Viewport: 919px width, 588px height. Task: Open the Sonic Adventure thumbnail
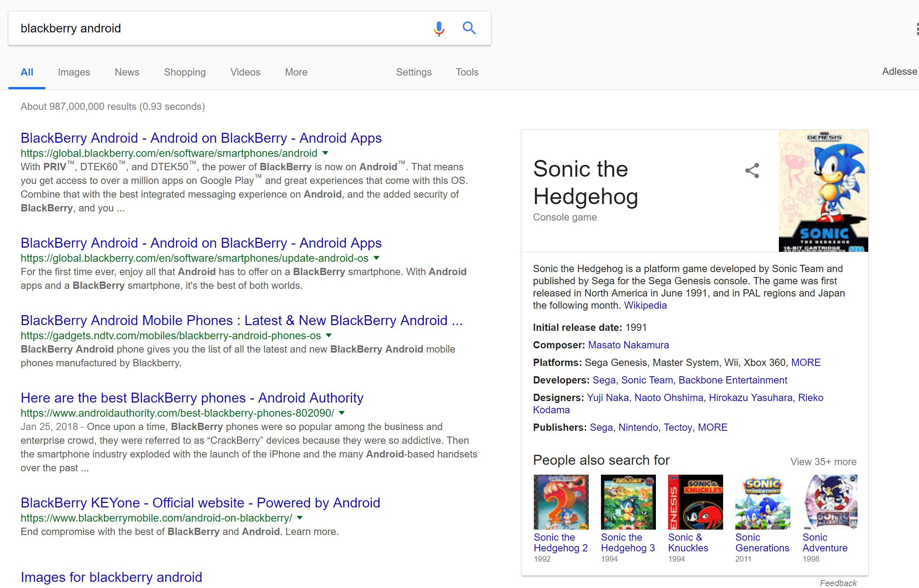tap(830, 502)
